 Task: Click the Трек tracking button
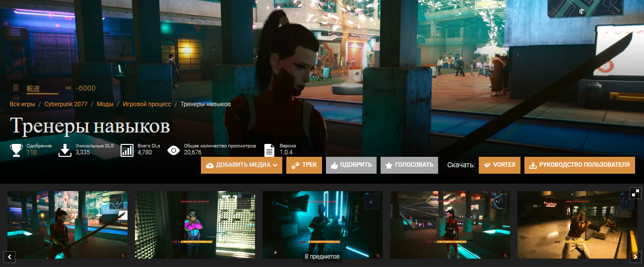[x=305, y=165]
